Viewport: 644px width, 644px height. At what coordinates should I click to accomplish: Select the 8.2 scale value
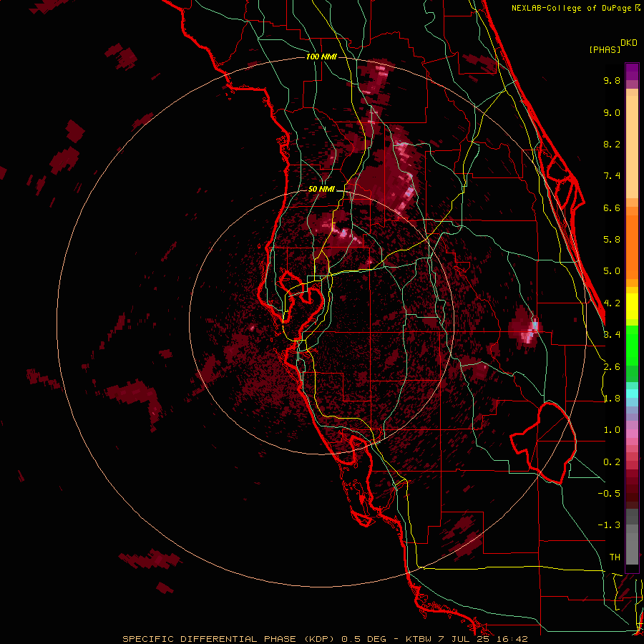click(x=612, y=144)
